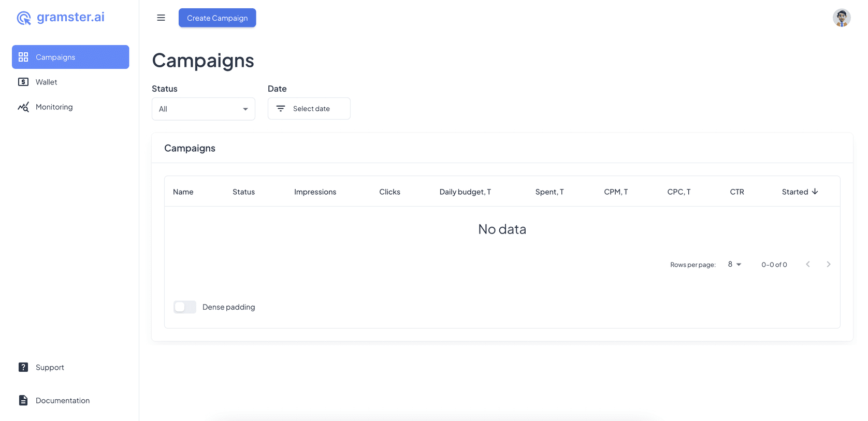
Task: Toggle the hamburger sidebar menu
Action: click(161, 18)
